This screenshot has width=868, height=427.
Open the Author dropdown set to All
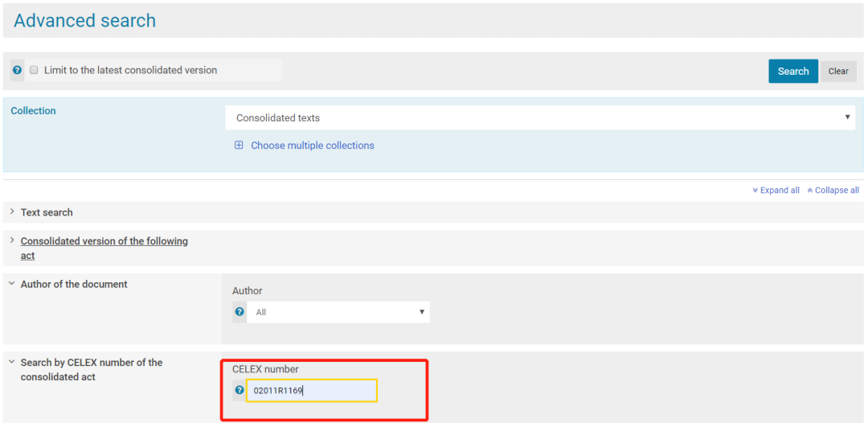pyautogui.click(x=338, y=312)
